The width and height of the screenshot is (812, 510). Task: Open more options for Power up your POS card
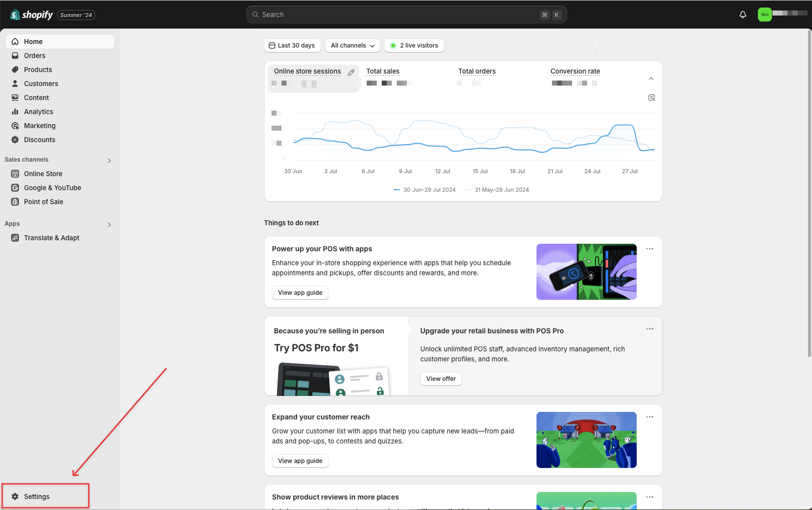(x=649, y=249)
